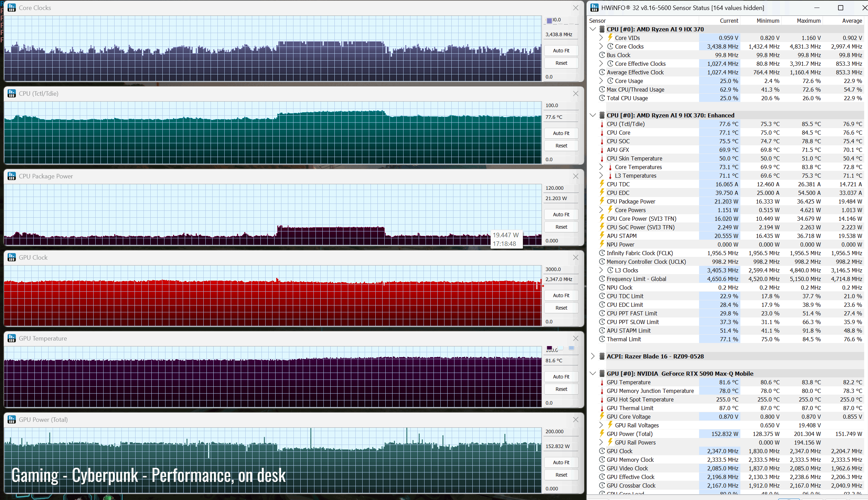868x500 pixels.
Task: Click the clock icon next to Bus Clock
Action: [x=602, y=55]
